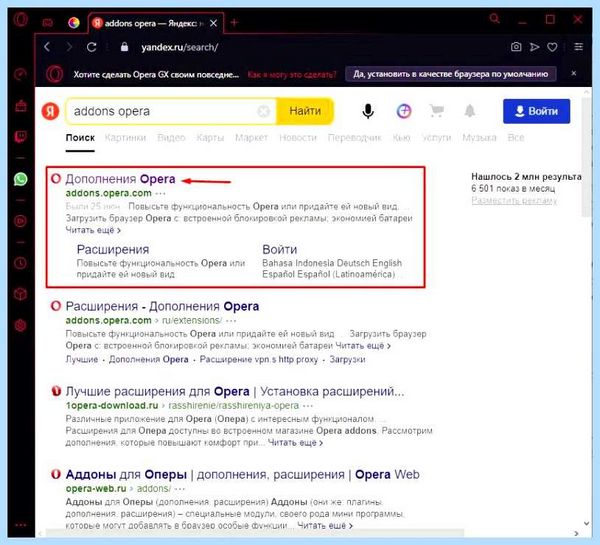Screen dimensions: 600x545
Task: Take a snapshot with camera icon
Action: click(516, 47)
